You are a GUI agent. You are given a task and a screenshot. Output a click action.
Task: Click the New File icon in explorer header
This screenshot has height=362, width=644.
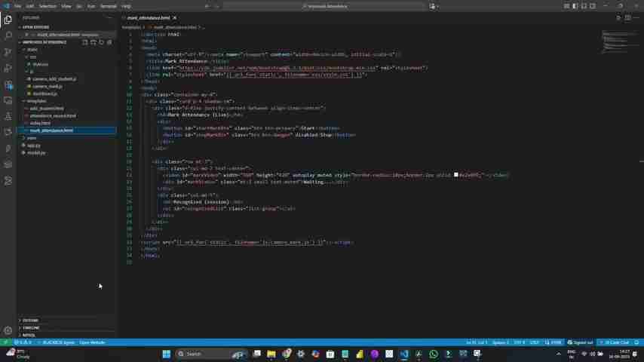pyautogui.click(x=85, y=42)
